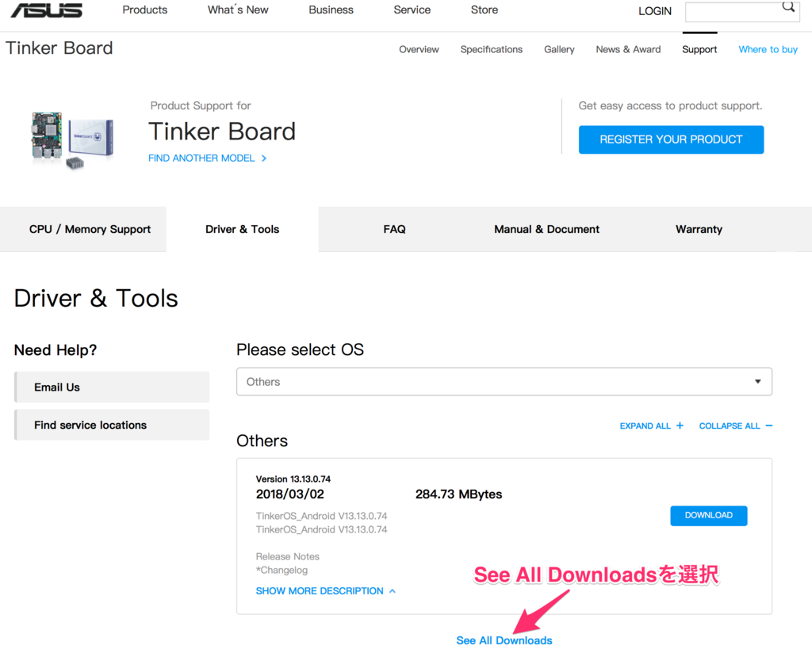812x649 pixels.
Task: Click the Tinker Board product thumbnail
Action: [x=72, y=139]
